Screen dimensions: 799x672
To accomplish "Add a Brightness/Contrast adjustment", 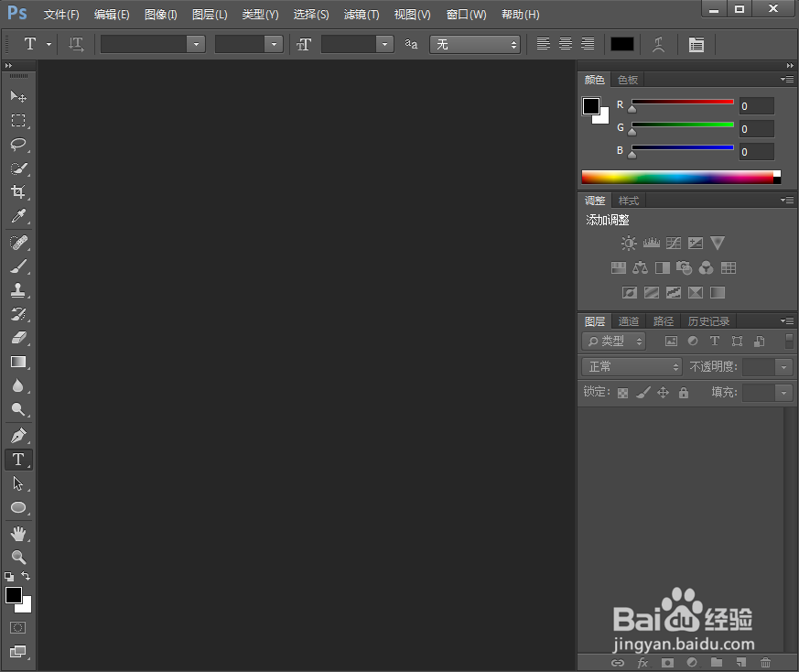I will click(629, 244).
